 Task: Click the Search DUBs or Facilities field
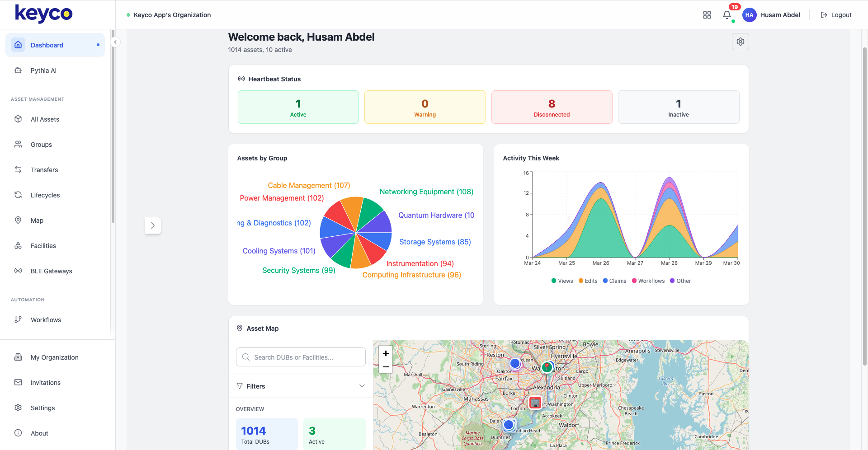[x=300, y=357]
